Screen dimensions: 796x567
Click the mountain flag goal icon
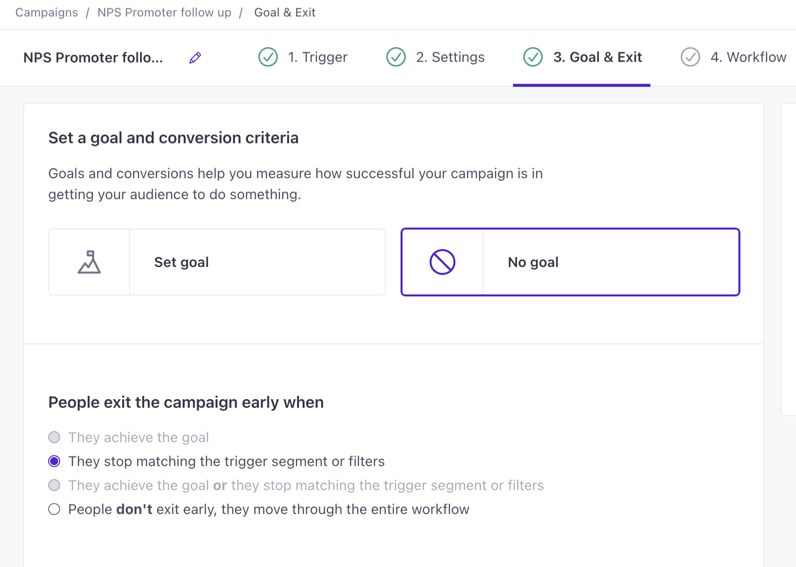(x=89, y=262)
